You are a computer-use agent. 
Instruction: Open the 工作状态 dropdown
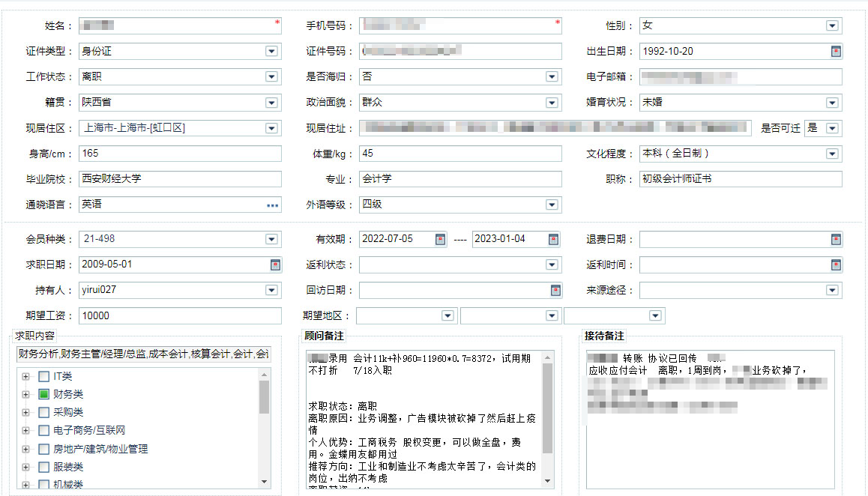pos(271,77)
